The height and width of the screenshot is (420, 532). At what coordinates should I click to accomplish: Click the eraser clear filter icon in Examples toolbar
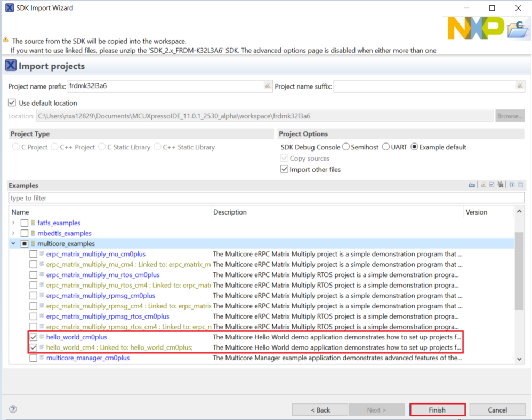tap(483, 185)
